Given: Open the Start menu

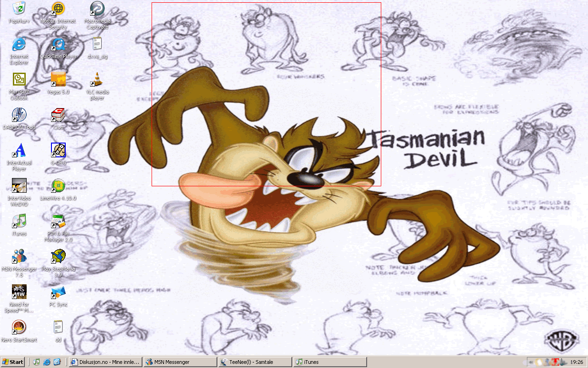Looking at the screenshot, I should tap(13, 362).
